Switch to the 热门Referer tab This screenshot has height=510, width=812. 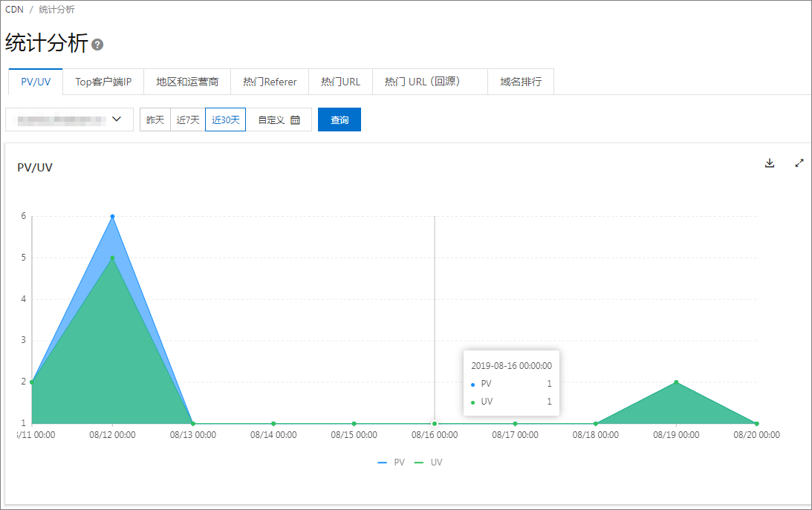[x=270, y=82]
